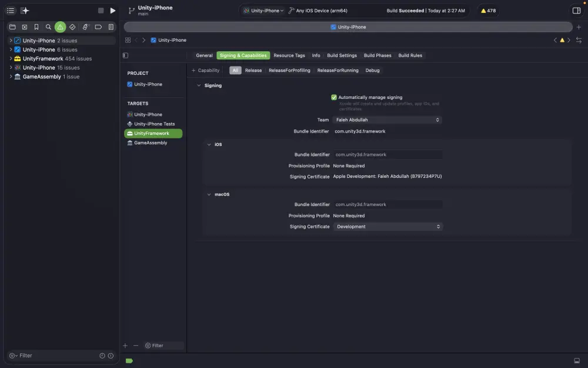Open the source control navigator
588x368 pixels.
[x=24, y=27]
